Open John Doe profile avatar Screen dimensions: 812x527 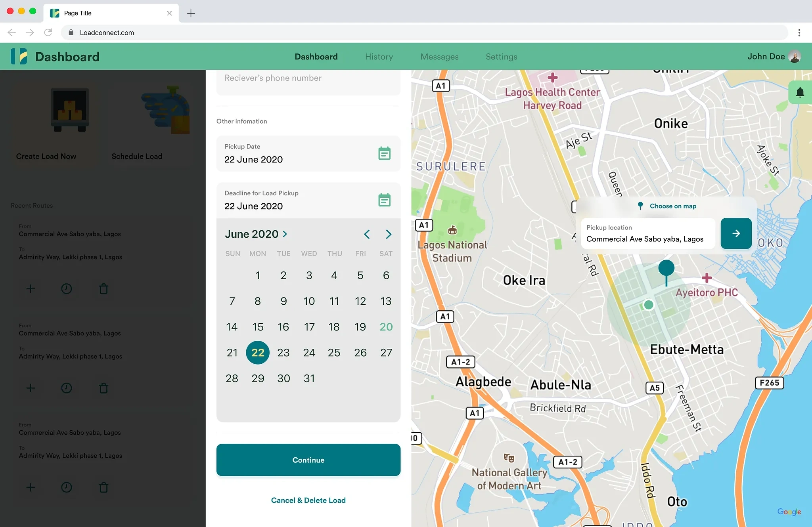795,57
